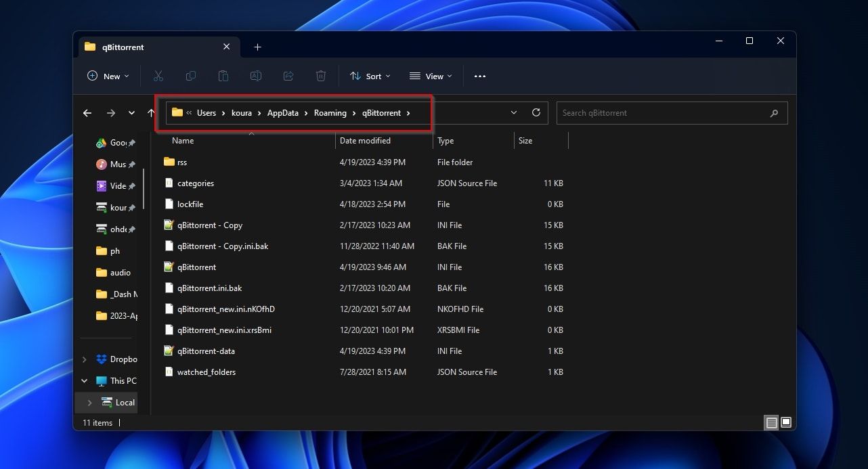Click the Copy icon

click(x=191, y=76)
